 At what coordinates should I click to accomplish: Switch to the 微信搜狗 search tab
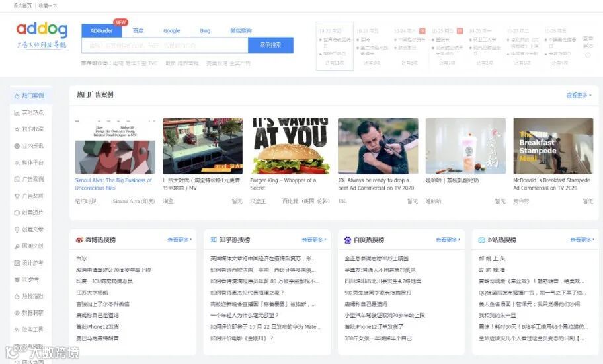click(241, 31)
